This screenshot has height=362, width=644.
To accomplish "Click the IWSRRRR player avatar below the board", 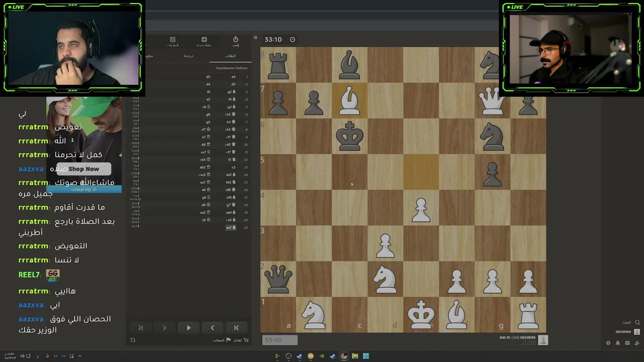I will [543, 340].
